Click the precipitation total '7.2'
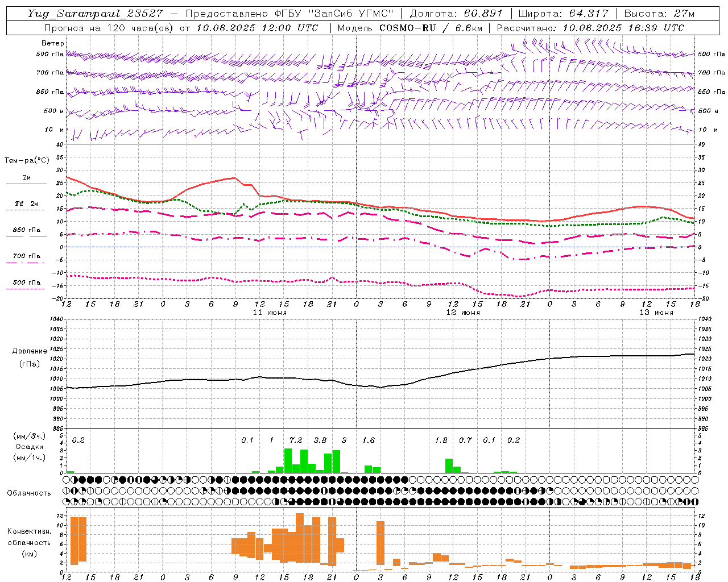Viewport: 728px width, 582px height. [x=296, y=440]
